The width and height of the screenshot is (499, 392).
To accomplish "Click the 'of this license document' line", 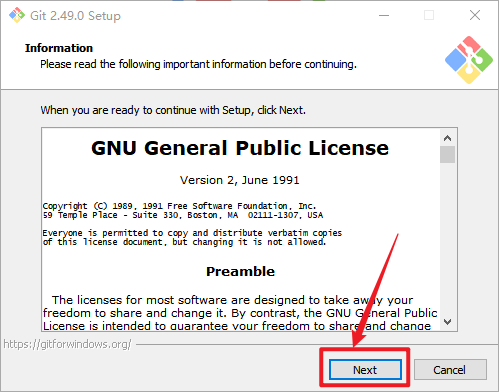I will (x=184, y=242).
